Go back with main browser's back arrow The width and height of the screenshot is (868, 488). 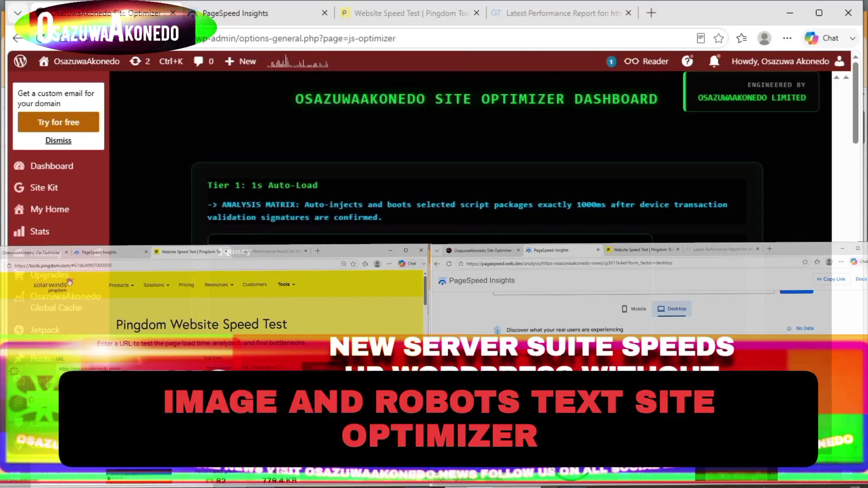point(17,38)
